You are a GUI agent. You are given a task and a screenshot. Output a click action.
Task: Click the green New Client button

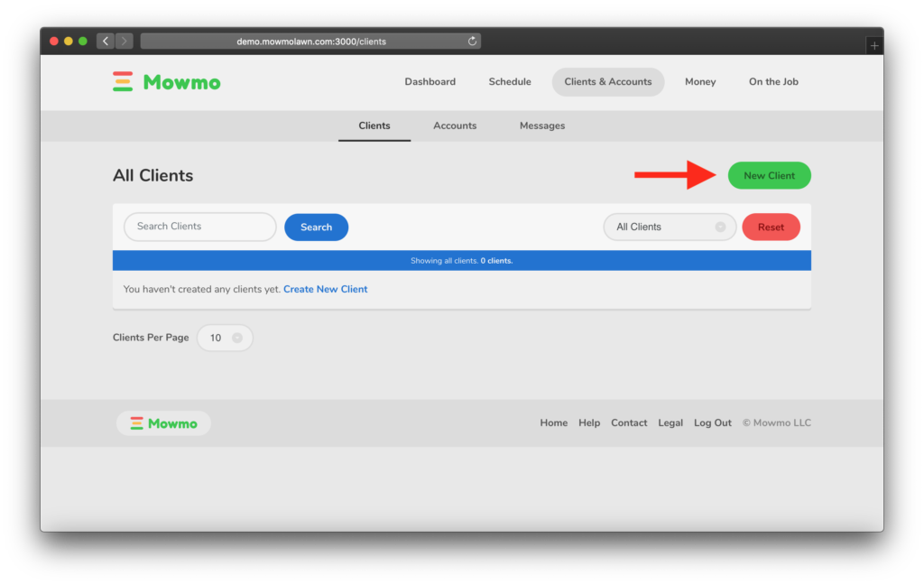(770, 176)
